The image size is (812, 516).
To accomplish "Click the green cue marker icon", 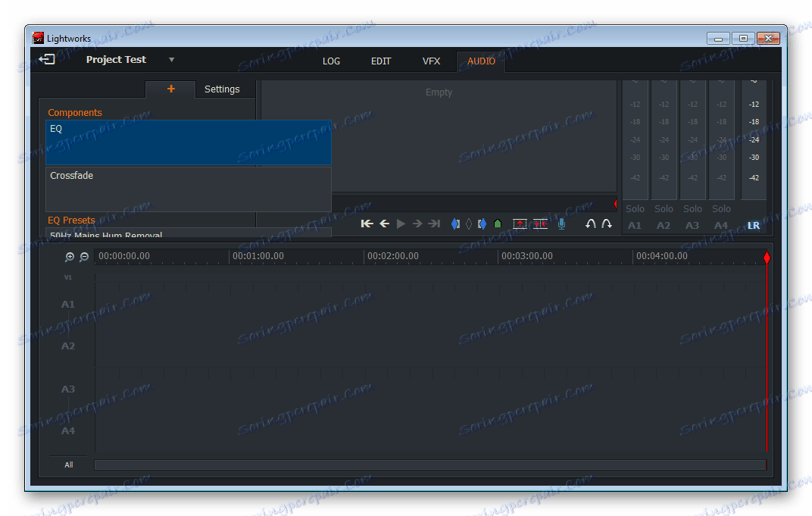I will point(498,224).
